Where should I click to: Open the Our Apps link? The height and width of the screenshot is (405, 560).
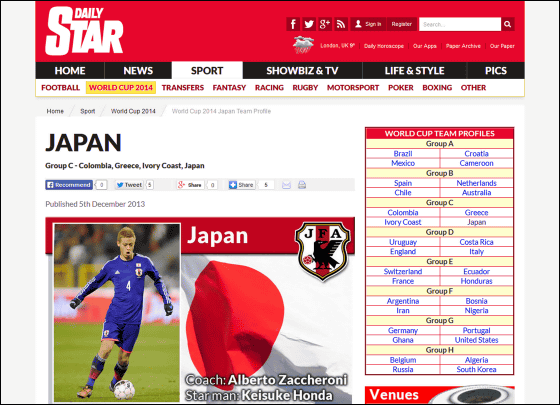(x=425, y=46)
